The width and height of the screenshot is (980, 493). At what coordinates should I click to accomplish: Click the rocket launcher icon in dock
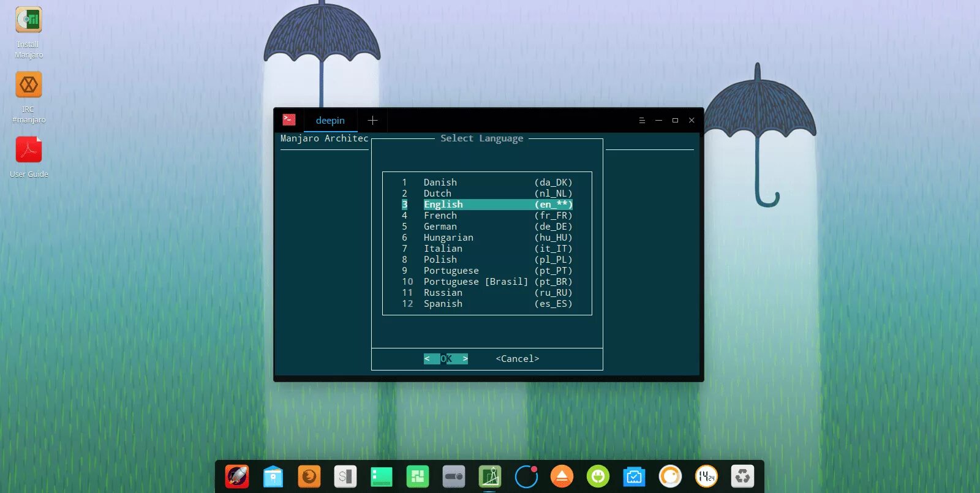click(237, 476)
